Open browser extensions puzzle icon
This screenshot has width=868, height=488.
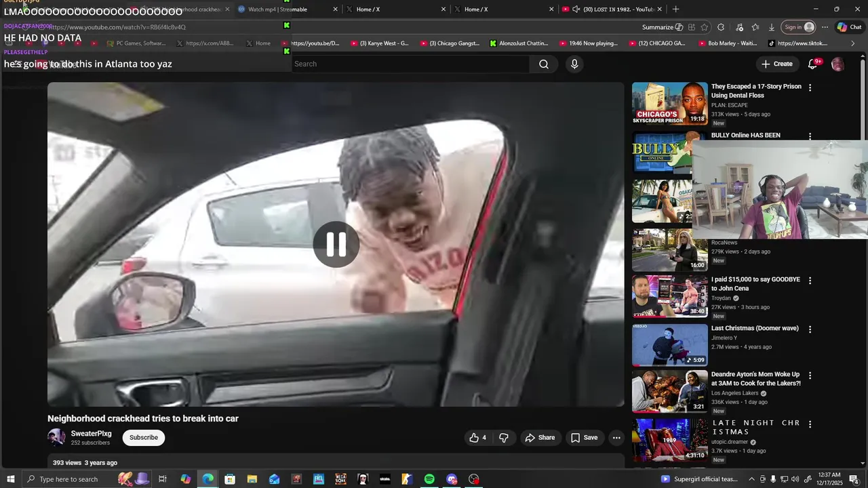point(721,27)
